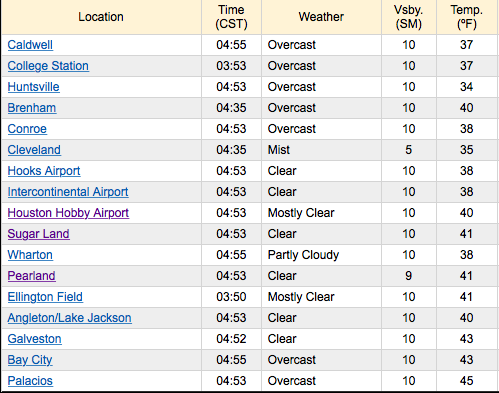The image size is (499, 393).
Task: Select the Bay City link
Action: (30, 360)
